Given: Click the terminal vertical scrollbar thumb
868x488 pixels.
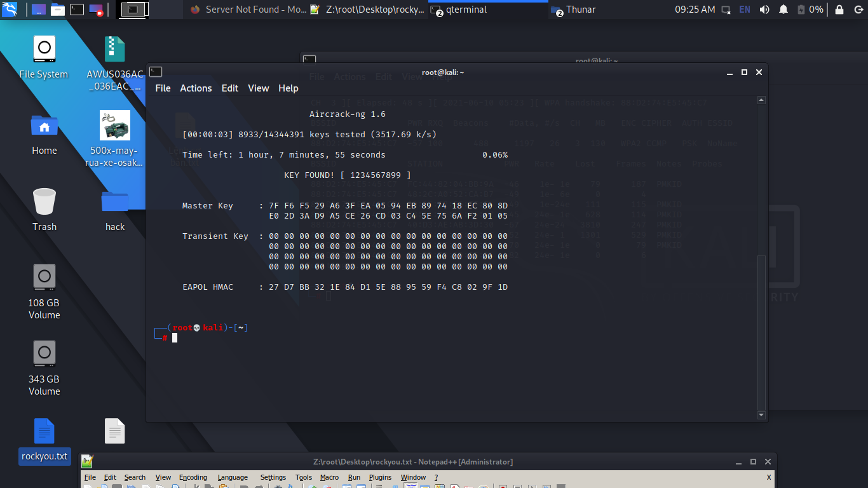Looking at the screenshot, I should point(762,332).
